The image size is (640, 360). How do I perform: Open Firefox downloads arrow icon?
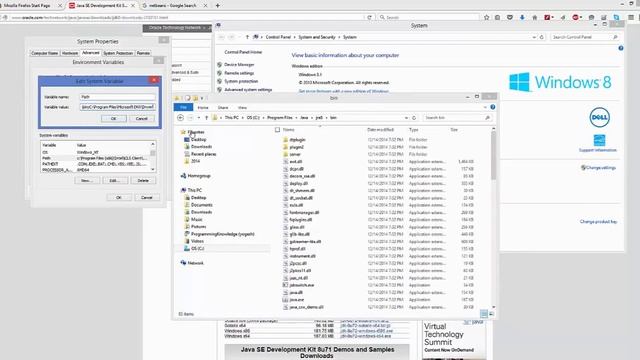(x=522, y=18)
